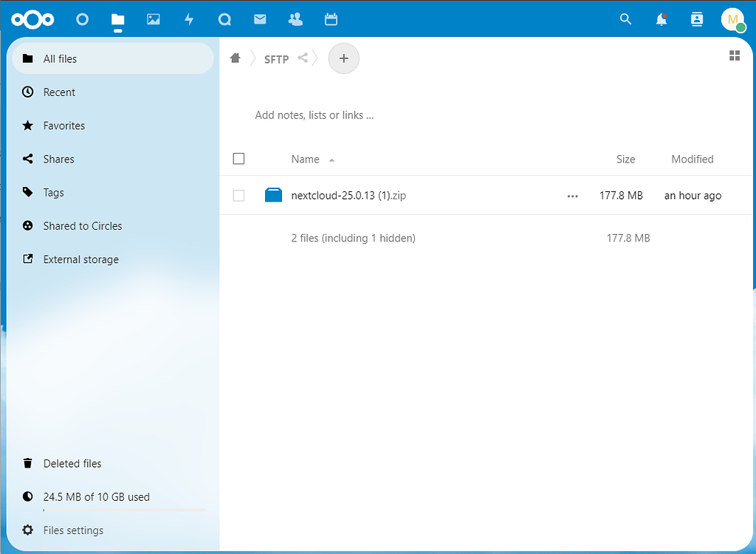Viewport: 756px width, 554px height.
Task: Open the three-dot actions menu for the zip
Action: 572,196
